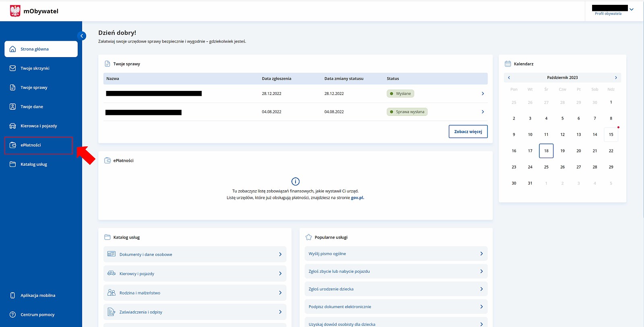The height and width of the screenshot is (327, 644).
Task: Go to next month in calendar
Action: click(615, 78)
